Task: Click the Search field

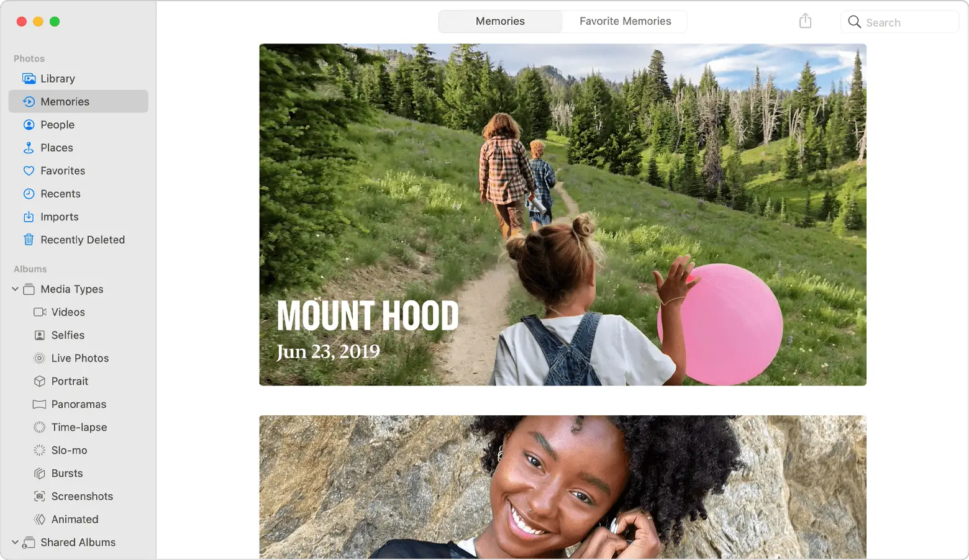Action: coord(899,22)
